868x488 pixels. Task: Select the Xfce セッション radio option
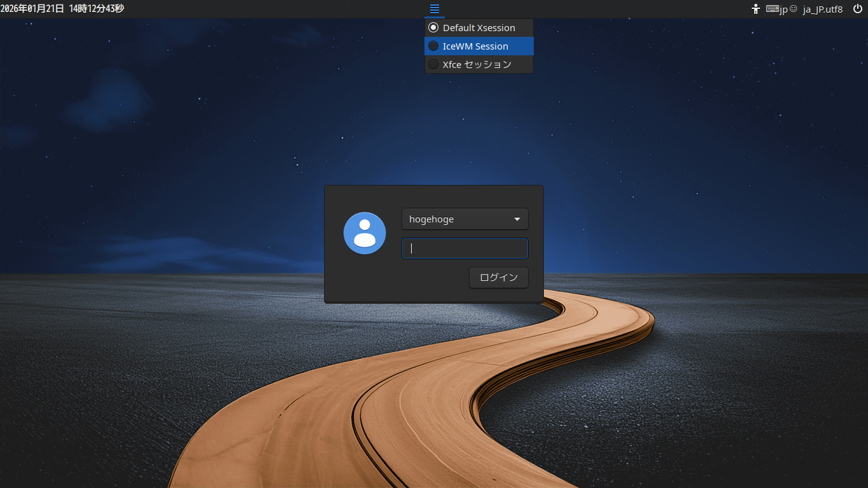(x=479, y=64)
